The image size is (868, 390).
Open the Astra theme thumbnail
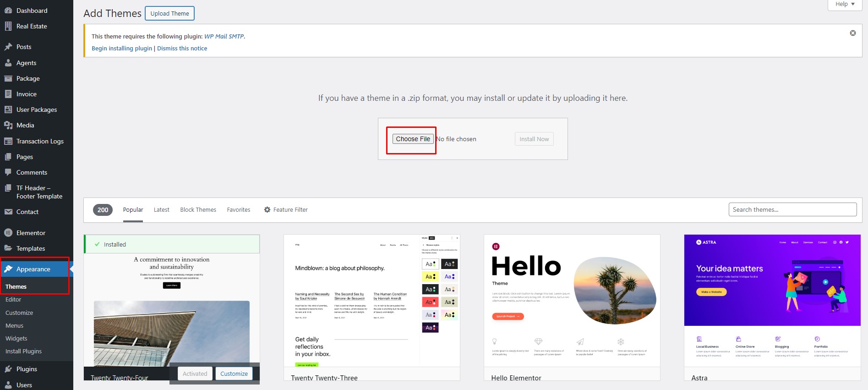pos(772,301)
